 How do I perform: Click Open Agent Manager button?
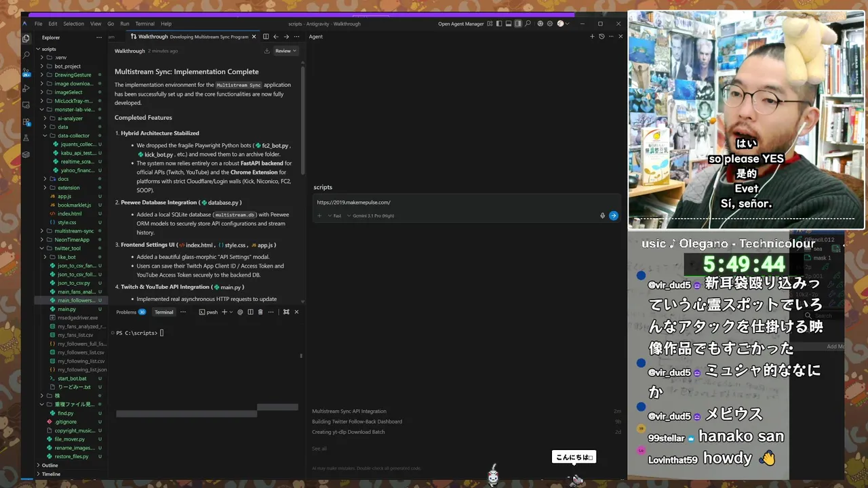pos(460,24)
